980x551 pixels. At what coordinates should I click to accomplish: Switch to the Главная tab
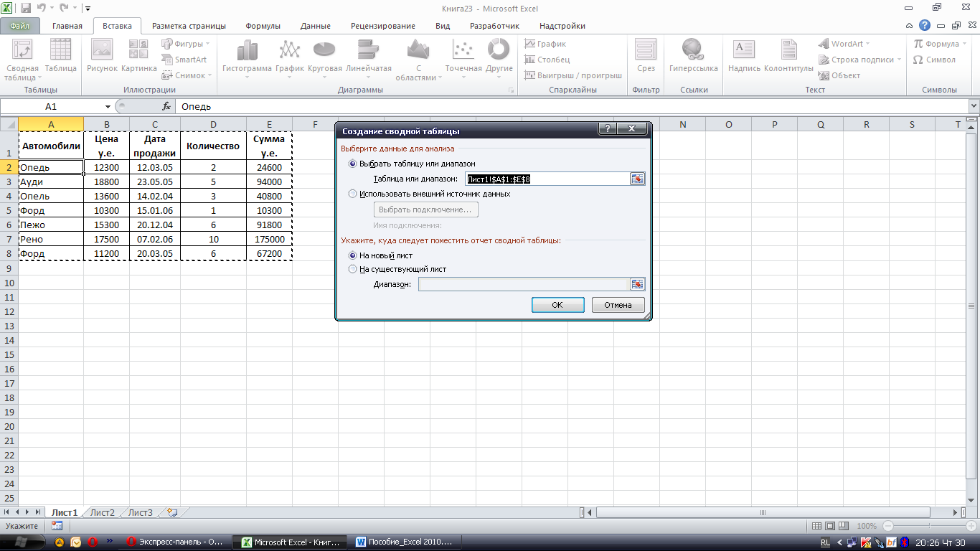67,26
